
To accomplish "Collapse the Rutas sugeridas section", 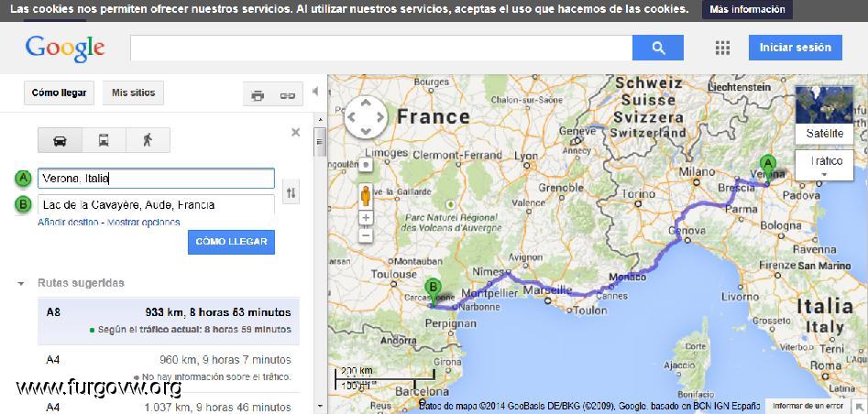I will pos(21,283).
